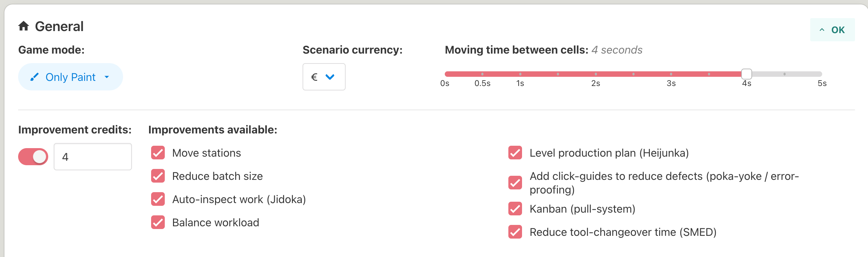Uncheck the Move stations checkbox
This screenshot has height=257, width=868.
[x=158, y=153]
